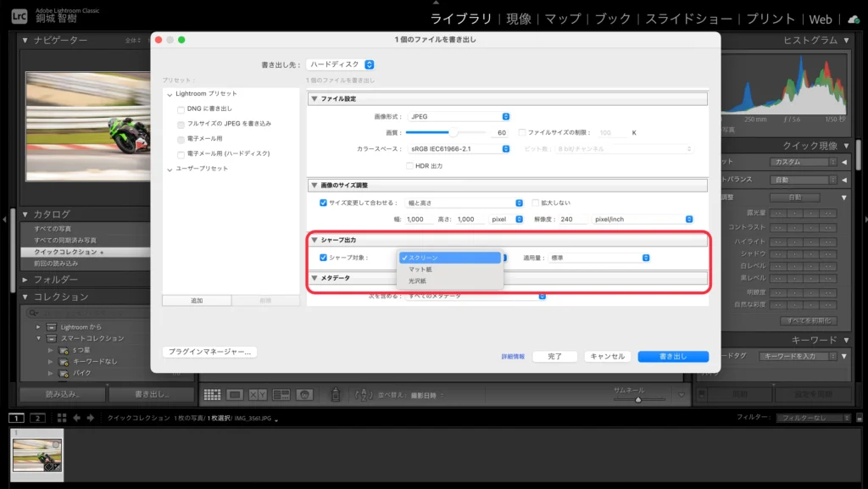The image size is (868, 489).
Task: Click the spray can painter icon
Action: [335, 395]
